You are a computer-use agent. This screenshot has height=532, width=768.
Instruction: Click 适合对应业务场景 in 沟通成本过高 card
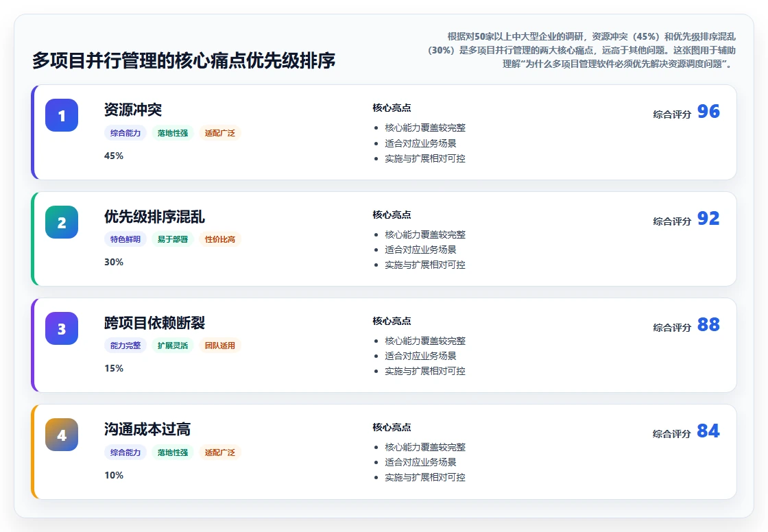point(421,463)
